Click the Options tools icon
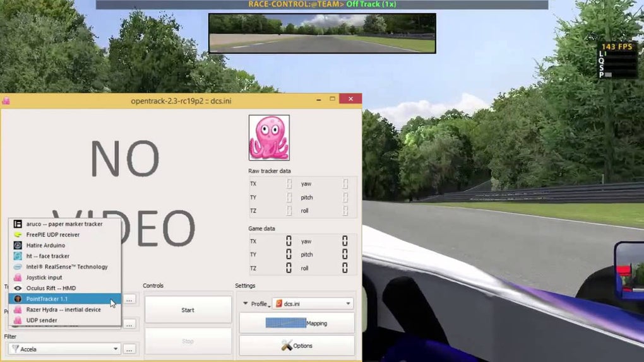The image size is (644, 362). [x=287, y=346]
